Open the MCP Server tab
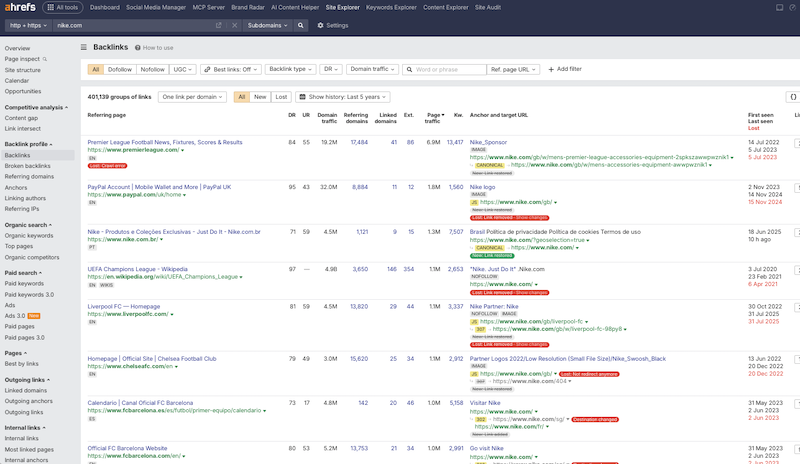 (209, 7)
